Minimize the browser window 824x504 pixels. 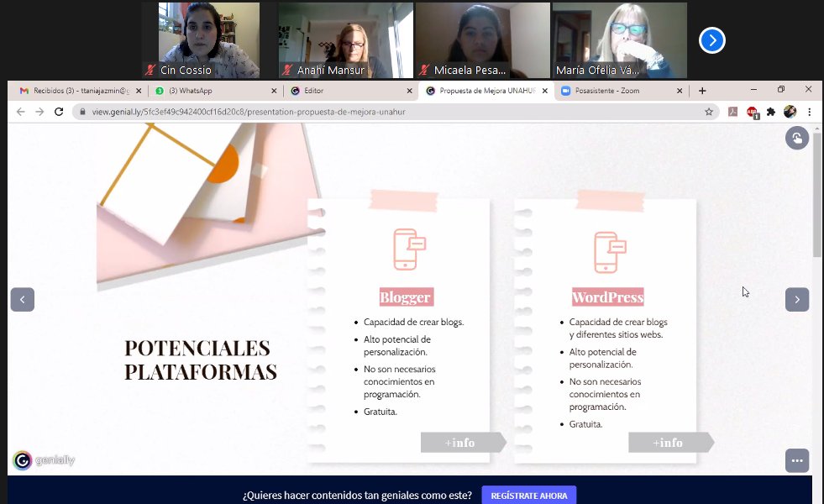[x=753, y=90]
